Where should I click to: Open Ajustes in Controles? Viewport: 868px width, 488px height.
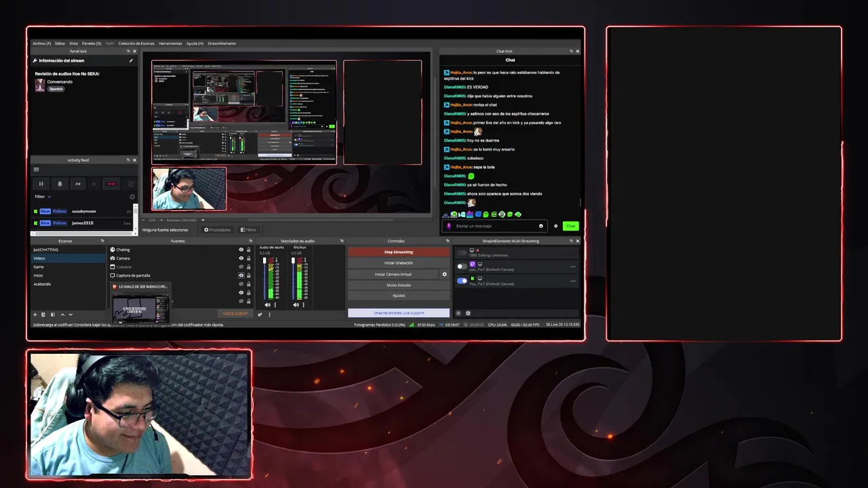[399, 296]
